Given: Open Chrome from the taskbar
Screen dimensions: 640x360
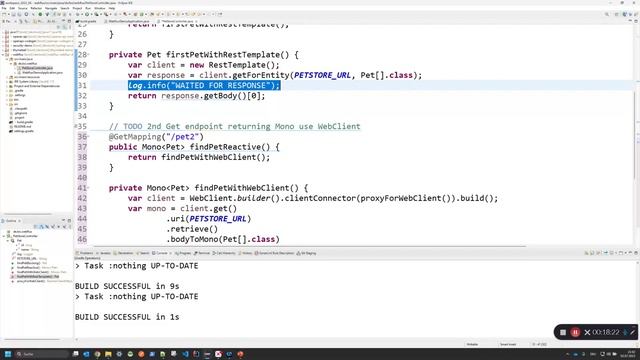Looking at the screenshot, I should point(97,354).
